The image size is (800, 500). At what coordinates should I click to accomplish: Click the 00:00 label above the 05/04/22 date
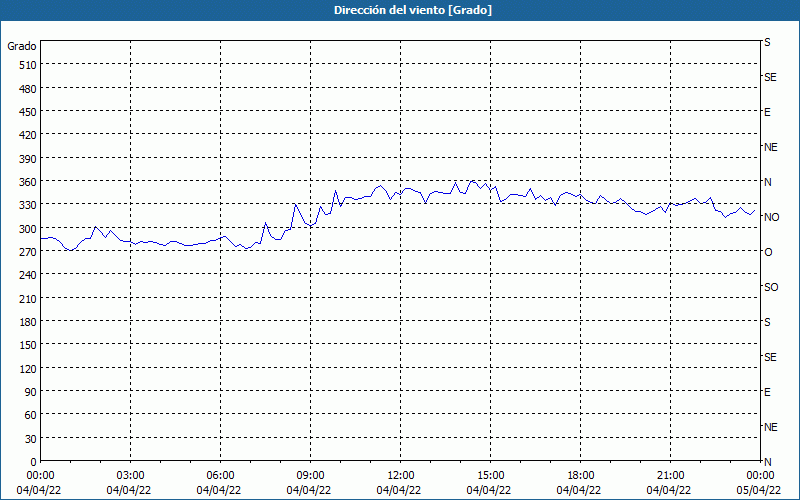coord(761,476)
